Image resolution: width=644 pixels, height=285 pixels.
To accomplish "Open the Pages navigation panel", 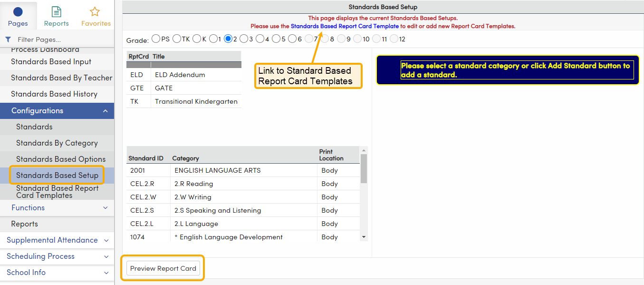I will tap(18, 15).
